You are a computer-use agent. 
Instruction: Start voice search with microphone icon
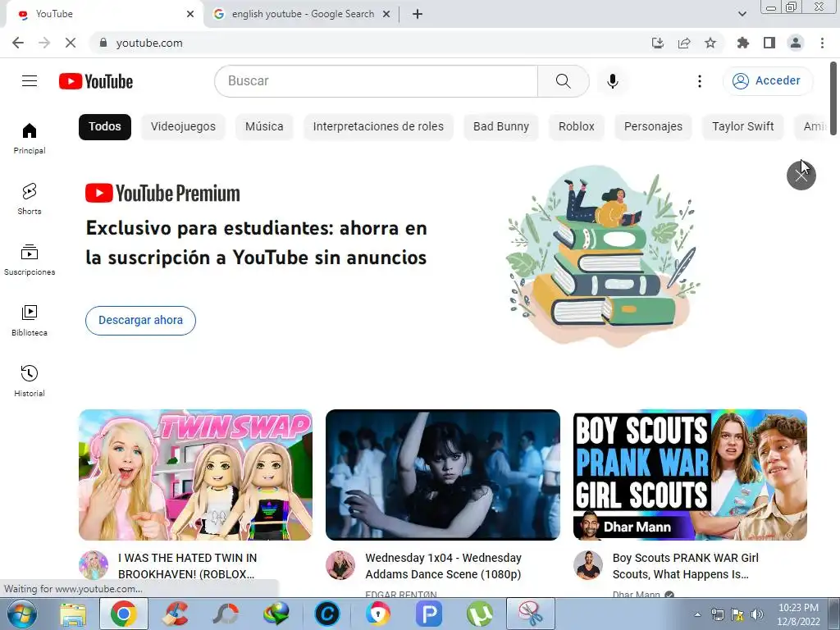point(613,81)
